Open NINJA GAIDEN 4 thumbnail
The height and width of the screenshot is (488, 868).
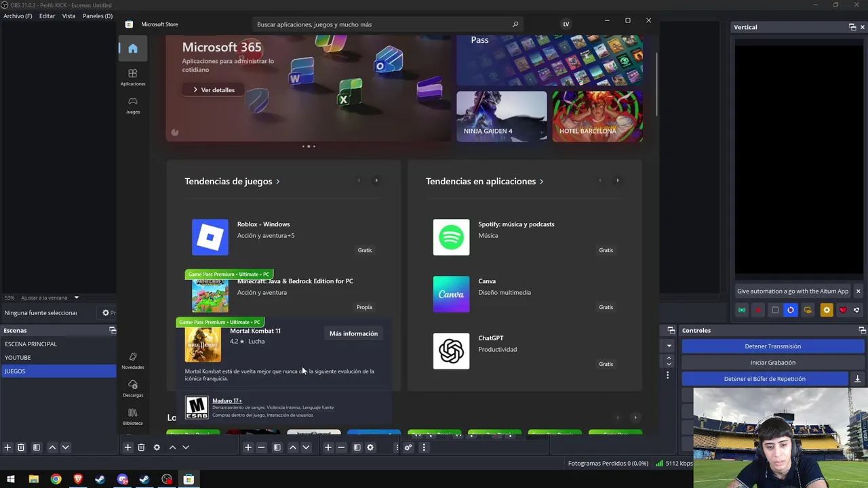point(502,117)
